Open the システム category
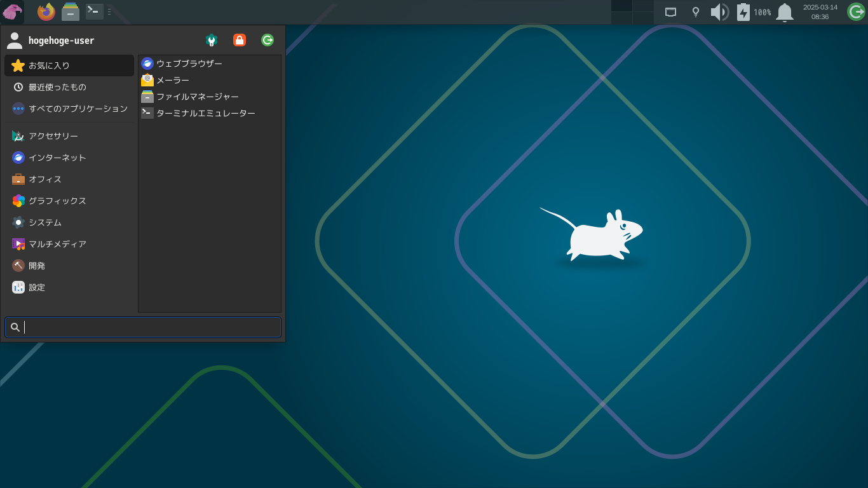Screen dimensions: 868x488 pyautogui.click(x=69, y=222)
